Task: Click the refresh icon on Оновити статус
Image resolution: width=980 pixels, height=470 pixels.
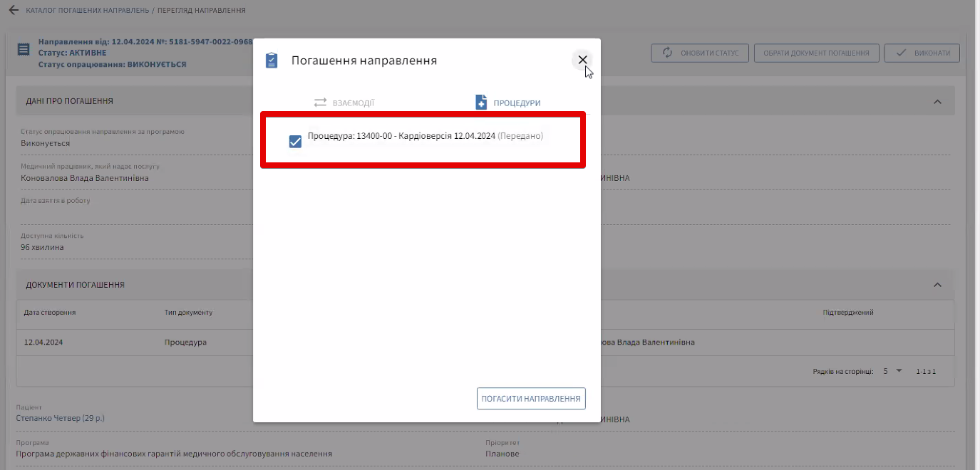Action: [668, 53]
